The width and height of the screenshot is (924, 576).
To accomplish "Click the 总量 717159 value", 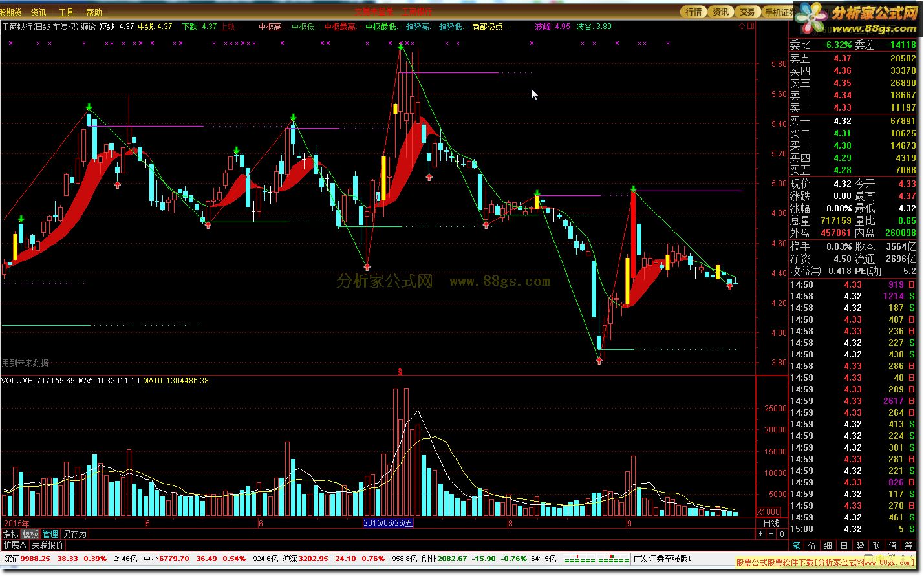I will [836, 220].
